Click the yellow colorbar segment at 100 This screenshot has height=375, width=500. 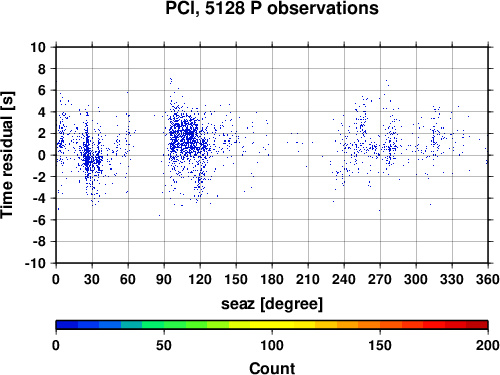272,325
